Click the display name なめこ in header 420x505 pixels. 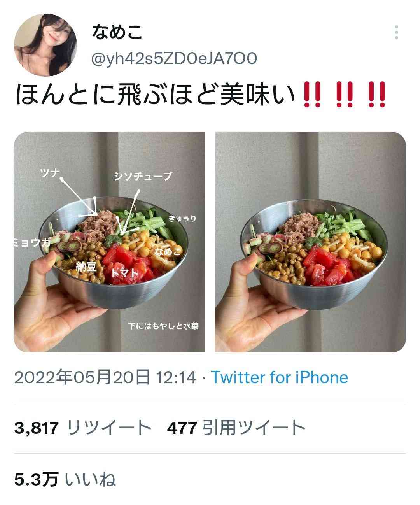tap(117, 33)
